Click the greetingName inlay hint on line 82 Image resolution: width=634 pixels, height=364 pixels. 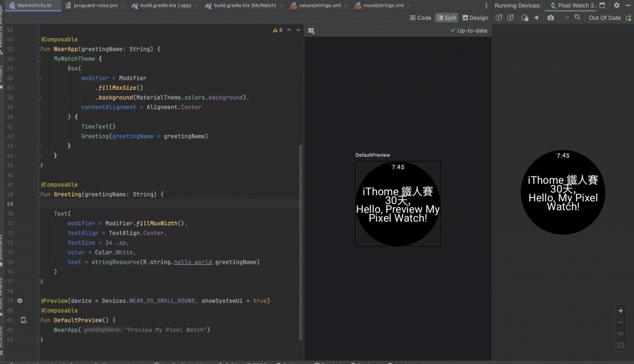tap(102, 329)
